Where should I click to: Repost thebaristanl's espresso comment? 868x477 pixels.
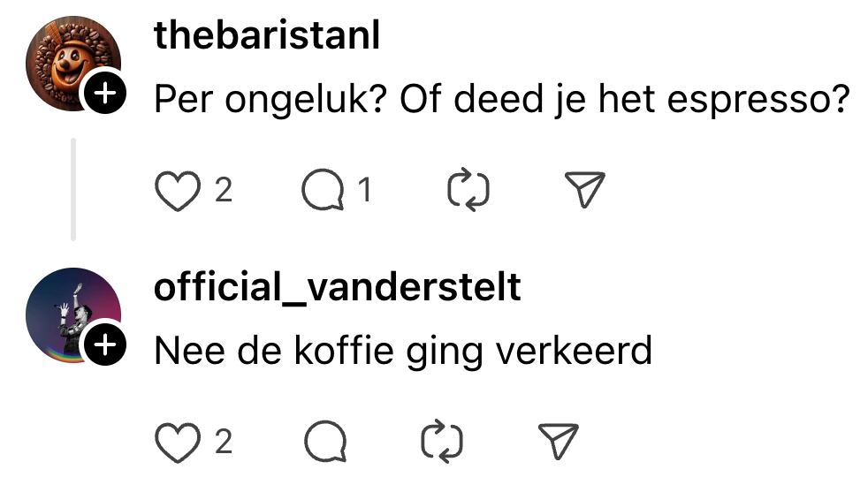(468, 191)
